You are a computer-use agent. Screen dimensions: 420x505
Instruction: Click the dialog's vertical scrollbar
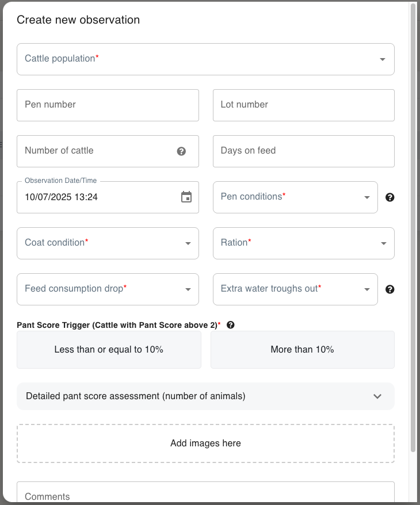click(413, 230)
